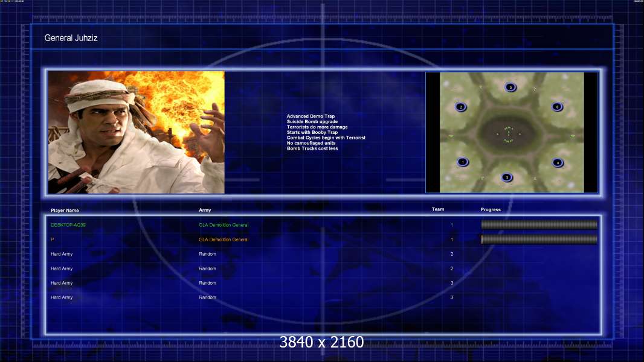
Task: Choose start position marker 5 on minimap
Action: pos(510,87)
